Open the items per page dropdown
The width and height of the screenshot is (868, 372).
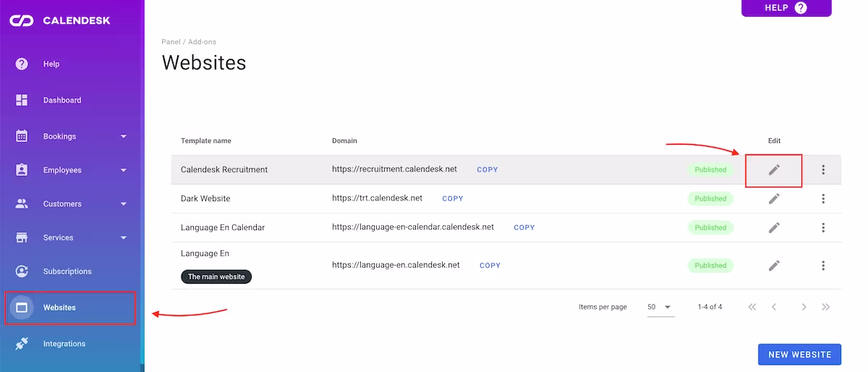[659, 307]
